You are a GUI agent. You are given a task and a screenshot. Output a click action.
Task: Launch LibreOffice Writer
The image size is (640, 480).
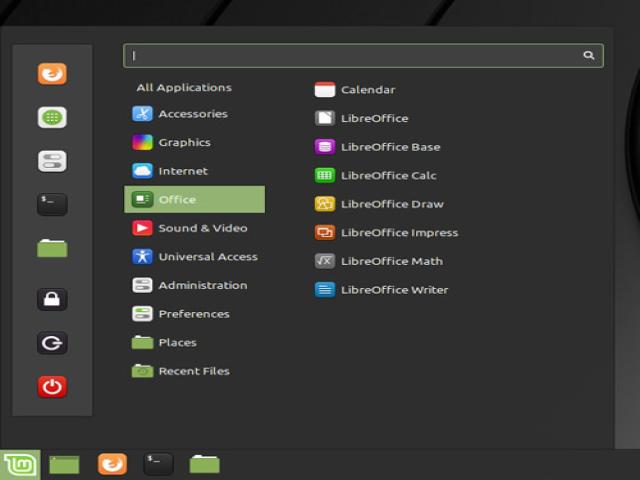click(x=381, y=290)
